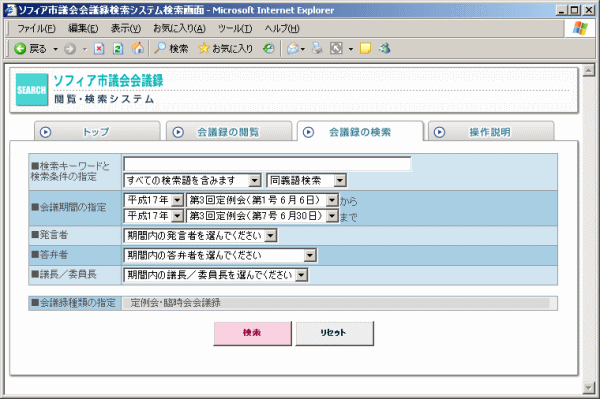Open Mail button dropdown arrow
The width and height of the screenshot is (600, 399).
click(303, 49)
